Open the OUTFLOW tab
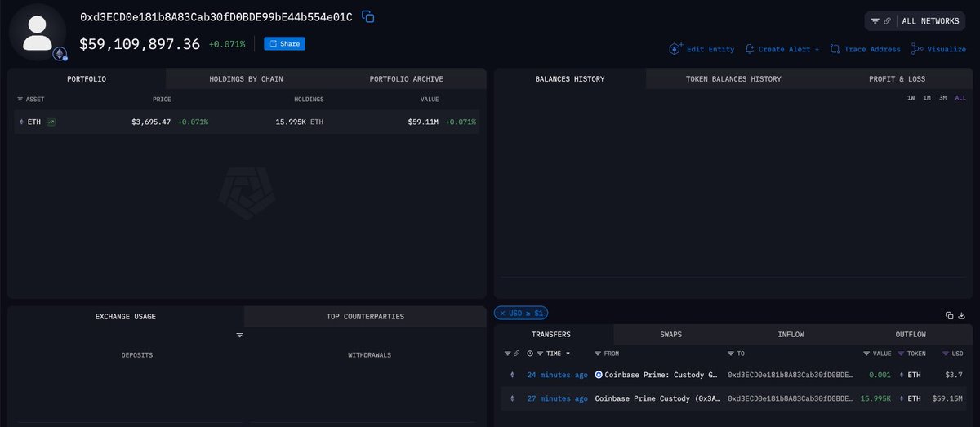 [911, 335]
